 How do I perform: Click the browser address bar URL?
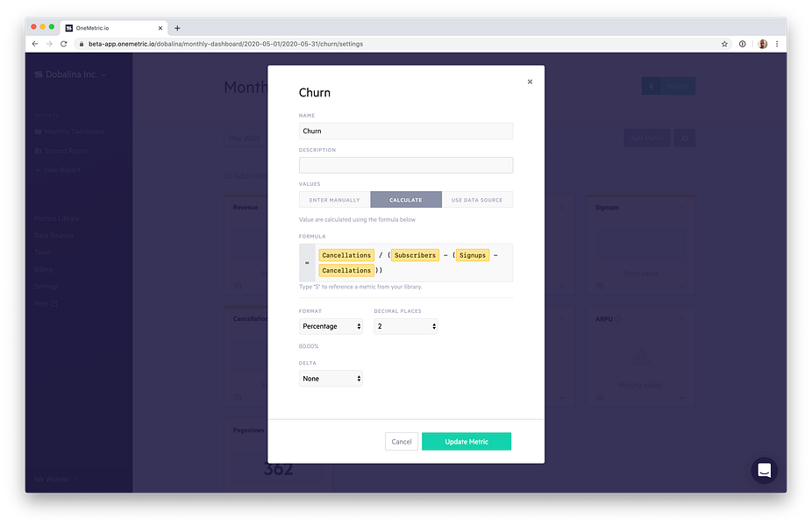click(225, 44)
